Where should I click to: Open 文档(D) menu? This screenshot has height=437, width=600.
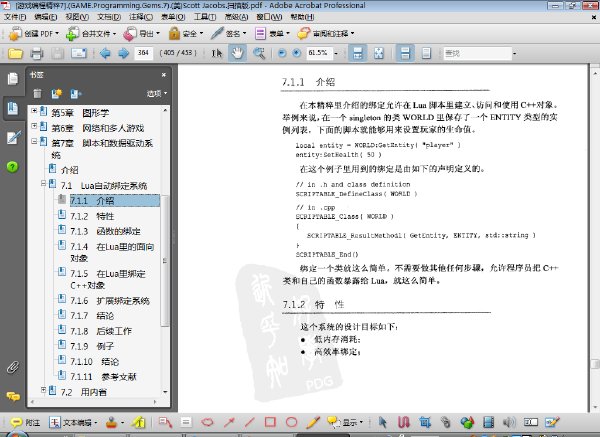(x=109, y=17)
